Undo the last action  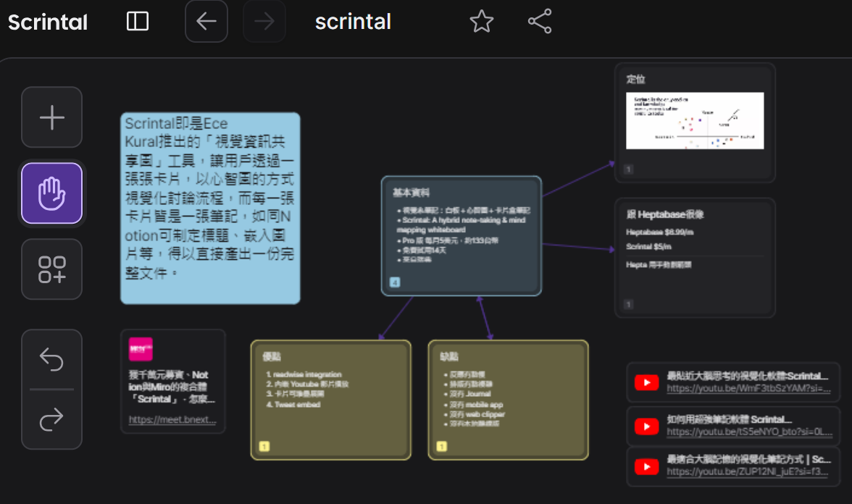pyautogui.click(x=52, y=359)
